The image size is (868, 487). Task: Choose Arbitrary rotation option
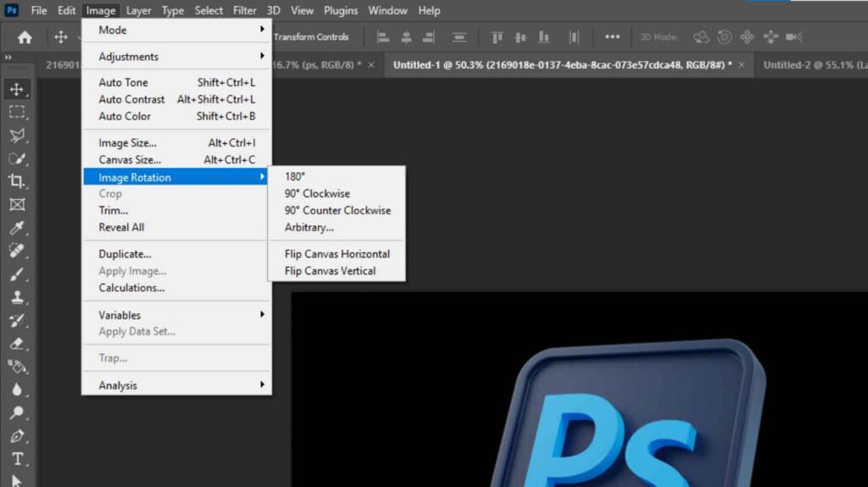[337, 228]
